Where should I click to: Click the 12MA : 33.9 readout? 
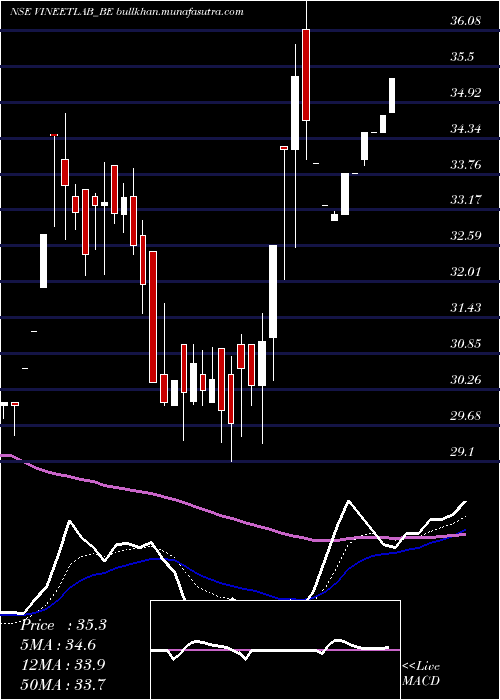click(x=63, y=665)
